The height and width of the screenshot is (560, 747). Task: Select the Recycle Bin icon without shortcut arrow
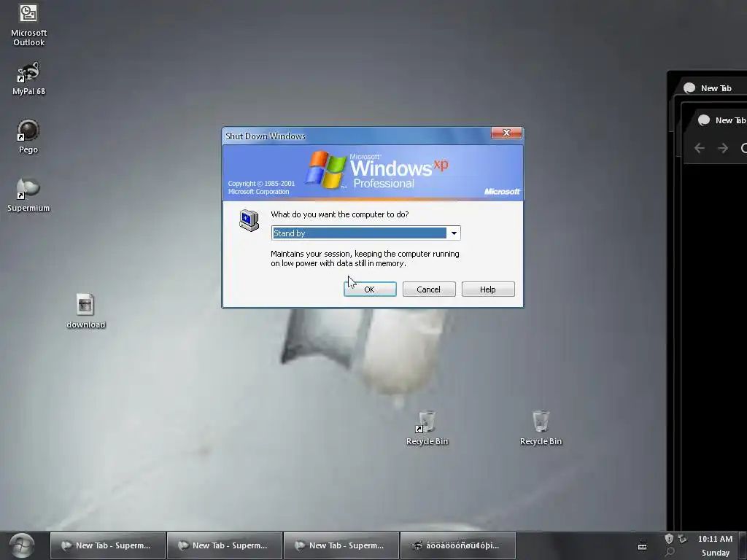[541, 428]
